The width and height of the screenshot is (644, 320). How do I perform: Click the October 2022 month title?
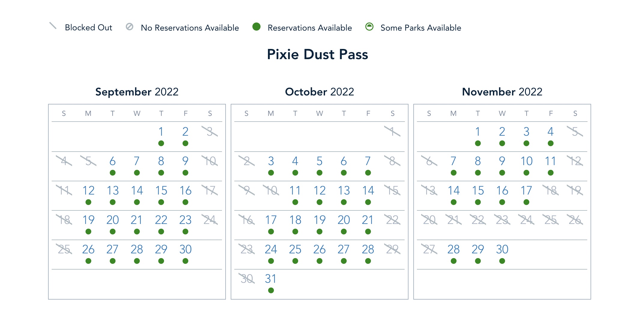click(x=319, y=92)
